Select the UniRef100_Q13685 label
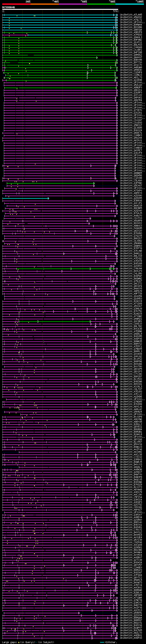This screenshot has width=146, height=644. pos(131,128)
